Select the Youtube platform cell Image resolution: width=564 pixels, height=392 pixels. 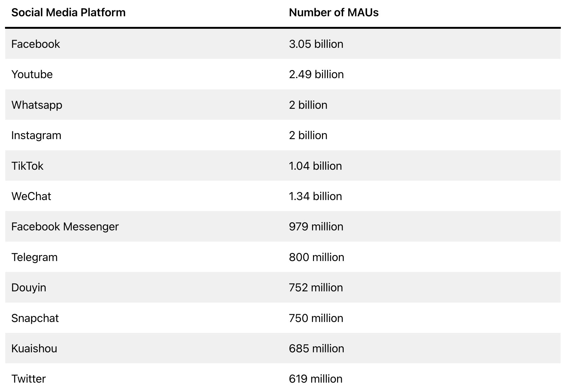point(32,74)
